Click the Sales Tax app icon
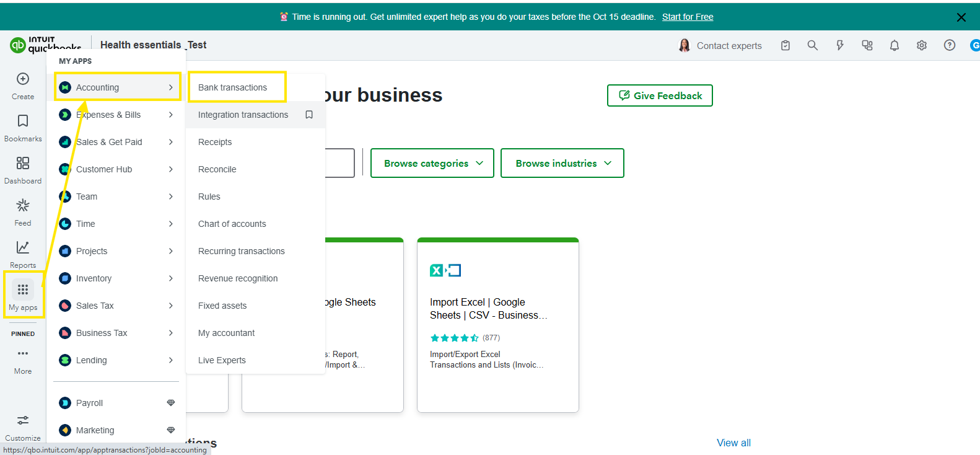The width and height of the screenshot is (980, 455). (x=65, y=306)
